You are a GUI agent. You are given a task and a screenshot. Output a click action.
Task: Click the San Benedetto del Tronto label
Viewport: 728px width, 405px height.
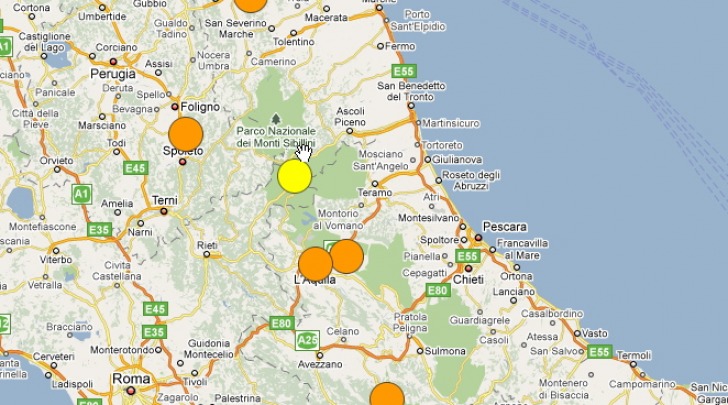pos(411,91)
